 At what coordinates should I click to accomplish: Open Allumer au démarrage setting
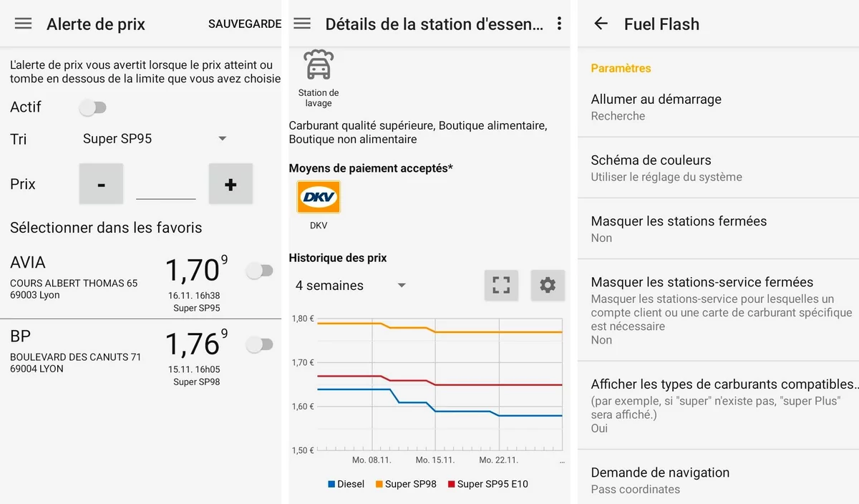point(718,107)
